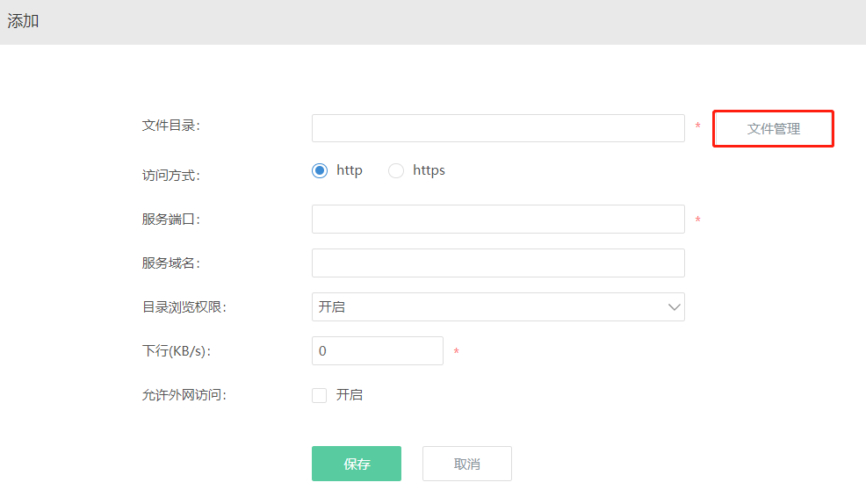Click the red asterisk beside 服务端口 field
The image size is (866, 504).
click(698, 220)
